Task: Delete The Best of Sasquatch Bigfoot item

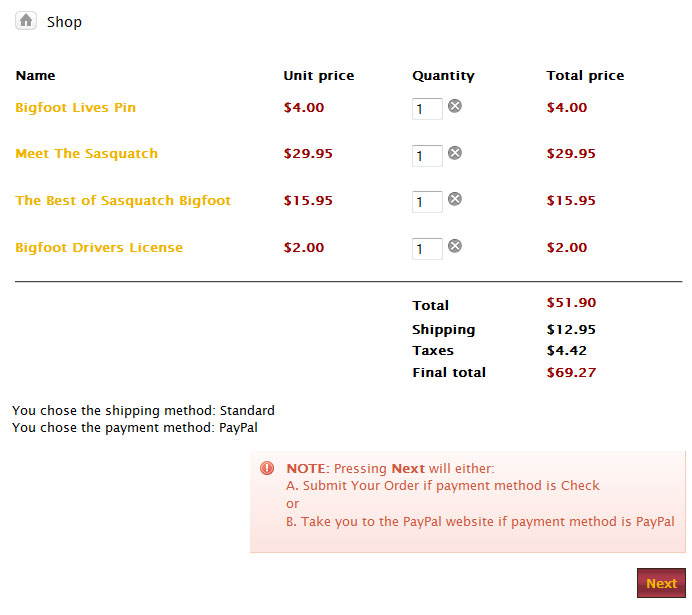Action: [454, 199]
